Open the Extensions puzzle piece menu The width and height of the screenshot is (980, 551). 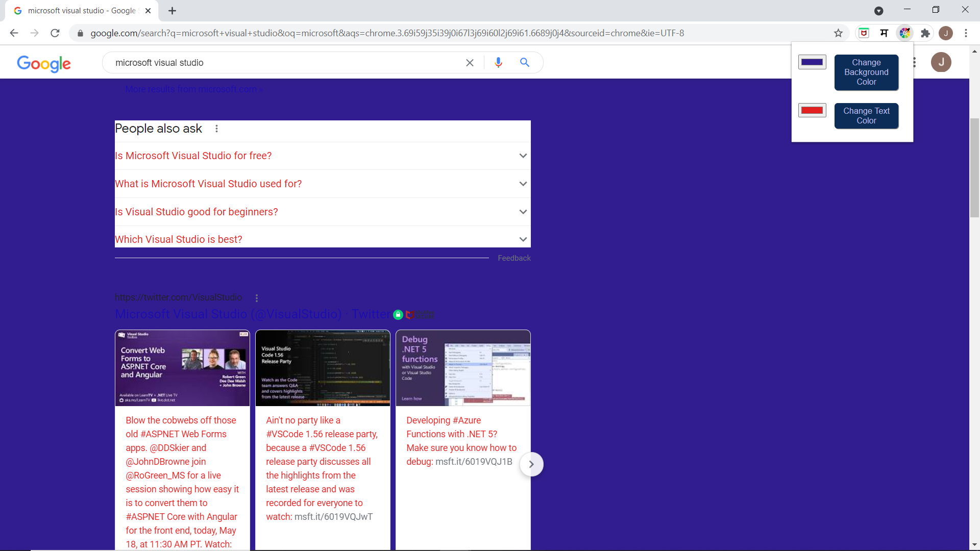pos(925,33)
